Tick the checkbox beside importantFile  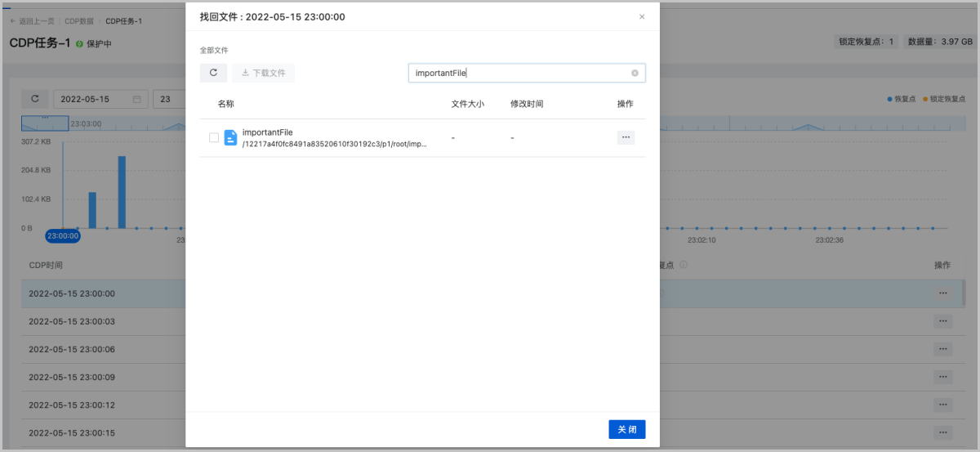pos(214,137)
